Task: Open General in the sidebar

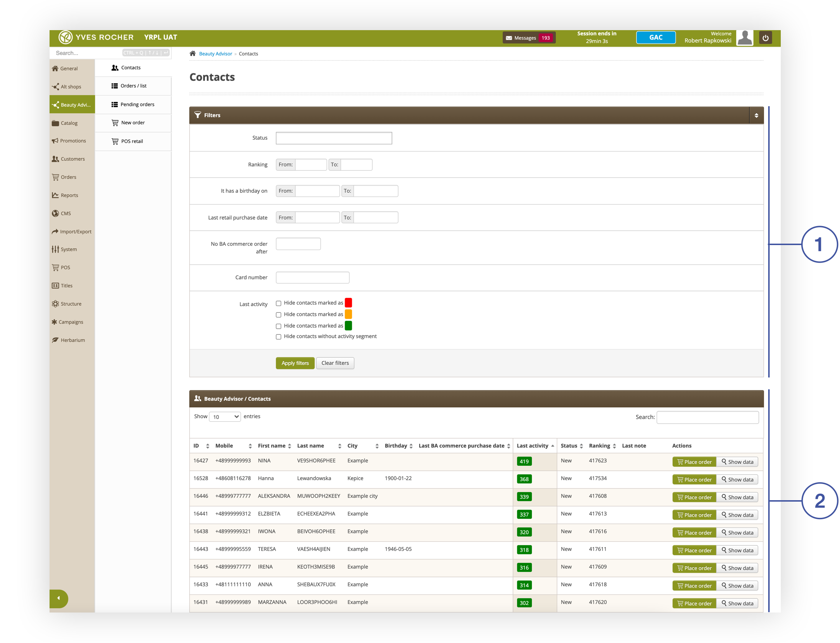Action: tap(72, 69)
